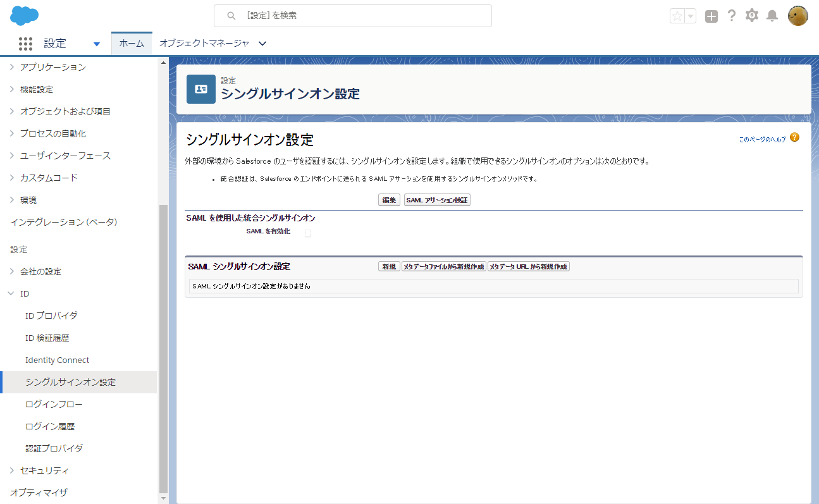Toggle the SAML を有効化 checkbox
819x504 pixels.
point(308,233)
